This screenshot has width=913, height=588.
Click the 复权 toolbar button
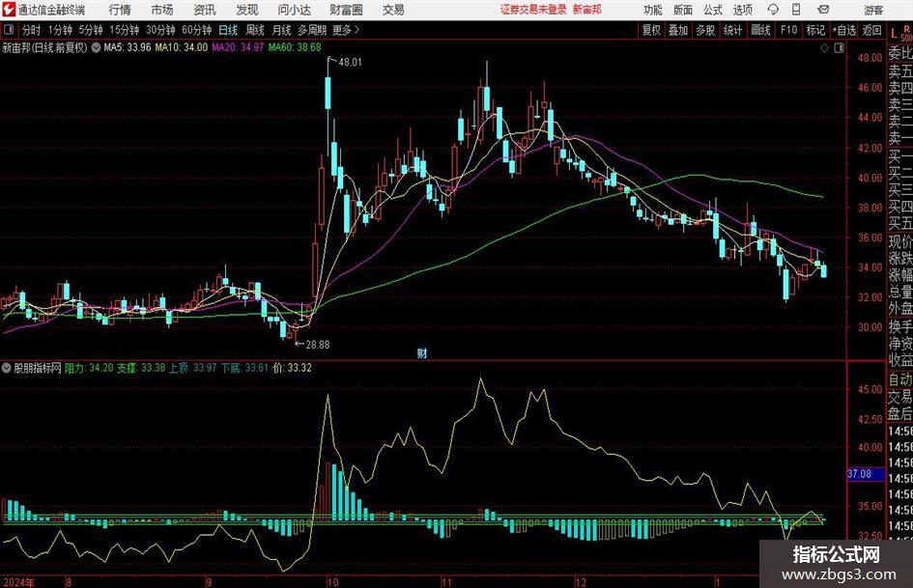pyautogui.click(x=651, y=30)
